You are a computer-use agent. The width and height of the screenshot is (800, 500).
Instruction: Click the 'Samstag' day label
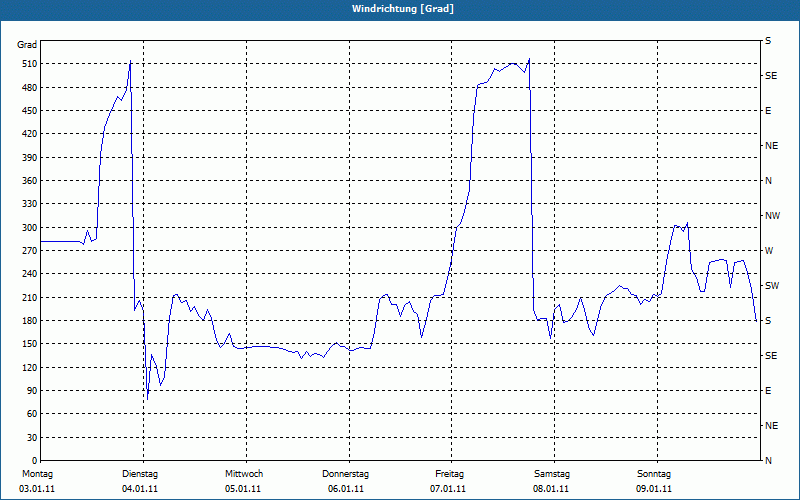(x=552, y=474)
